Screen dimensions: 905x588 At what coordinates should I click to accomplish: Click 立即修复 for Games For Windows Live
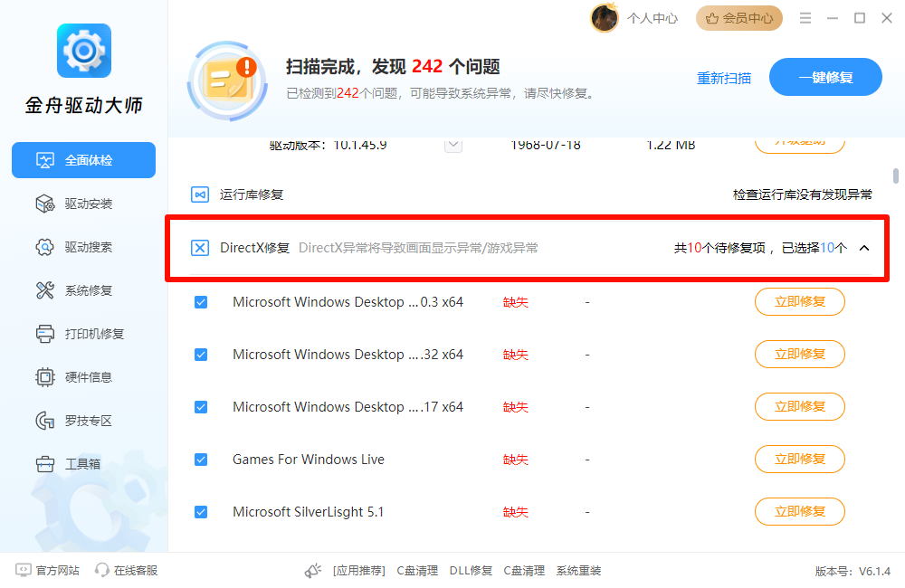pyautogui.click(x=800, y=460)
